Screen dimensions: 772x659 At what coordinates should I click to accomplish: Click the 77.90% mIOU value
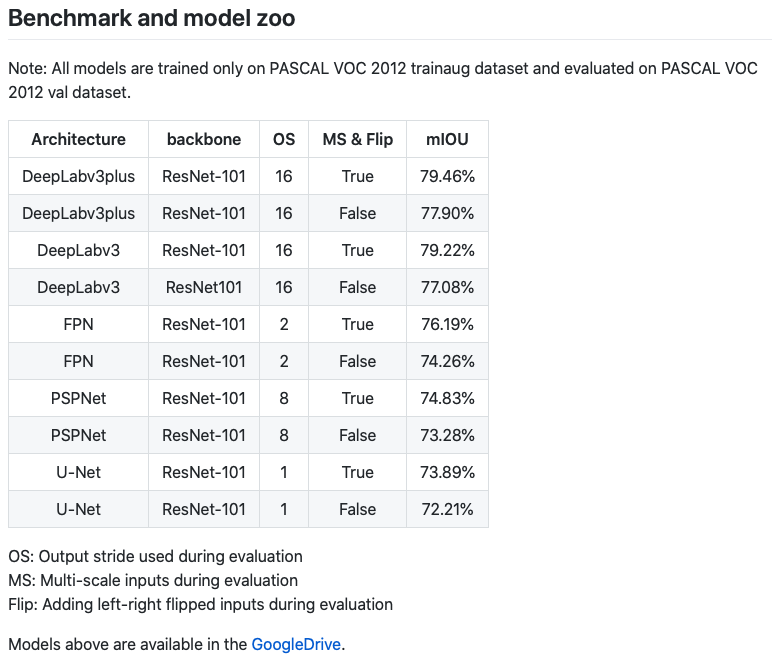(x=447, y=213)
